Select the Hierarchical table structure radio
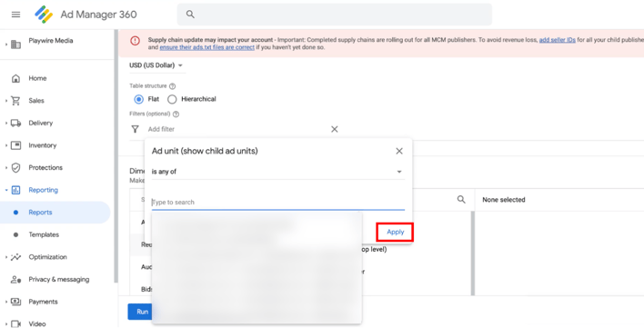This screenshot has width=644, height=328. tap(172, 99)
